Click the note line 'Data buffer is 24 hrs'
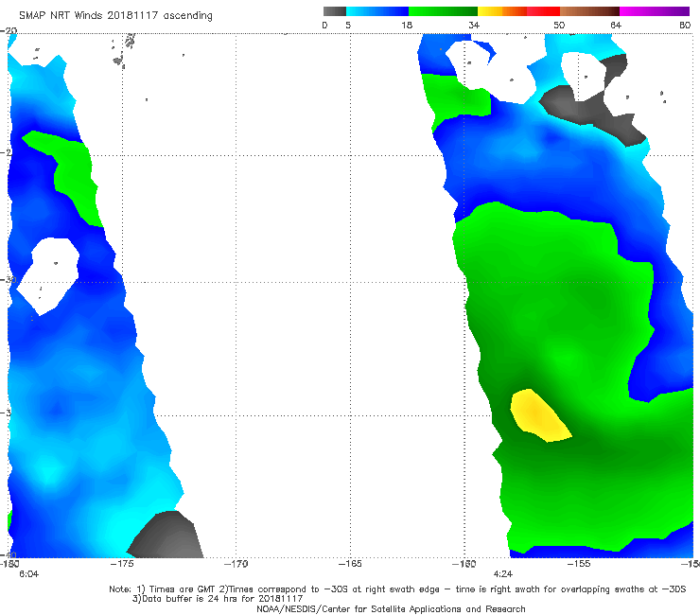The height and width of the screenshot is (615, 700). (x=218, y=599)
